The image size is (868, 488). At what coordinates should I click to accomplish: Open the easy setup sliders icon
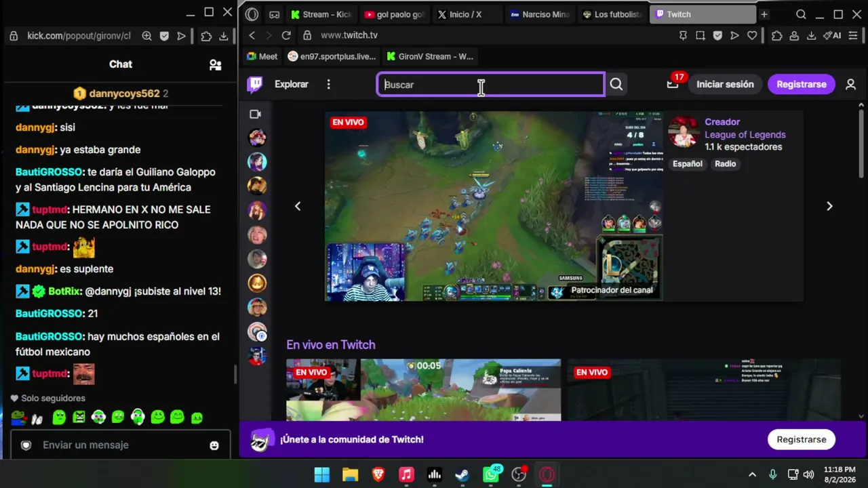click(853, 35)
